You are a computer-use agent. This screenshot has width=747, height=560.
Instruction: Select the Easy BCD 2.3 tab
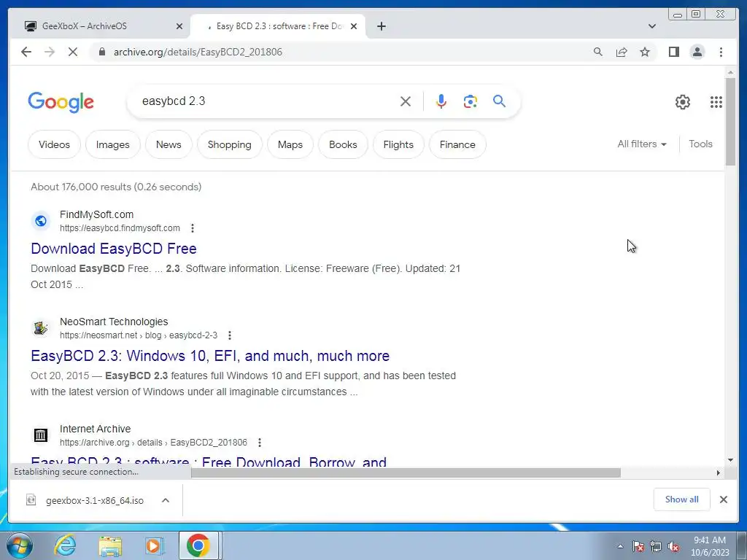tap(277, 26)
